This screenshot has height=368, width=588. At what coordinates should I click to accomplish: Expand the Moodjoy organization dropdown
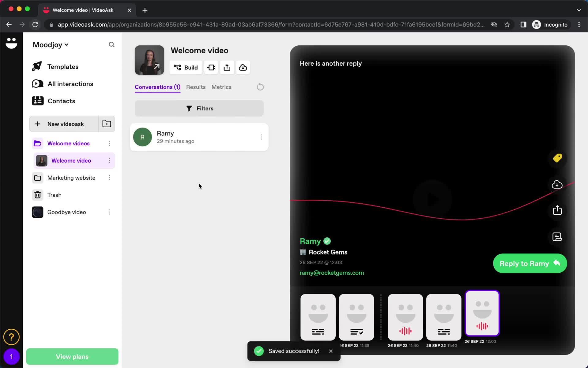click(50, 44)
